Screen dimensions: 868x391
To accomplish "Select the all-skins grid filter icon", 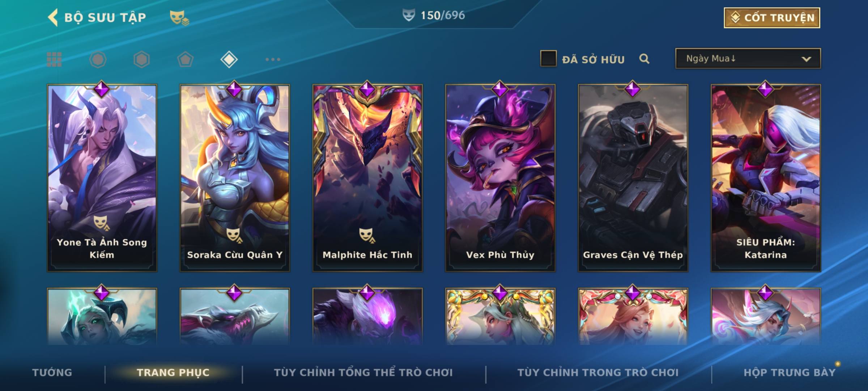I will pyautogui.click(x=54, y=59).
